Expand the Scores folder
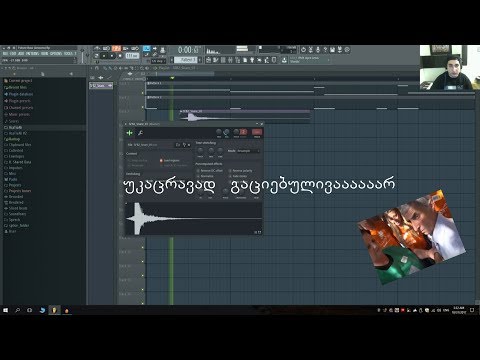The width and height of the screenshot is (480, 360). (12, 121)
